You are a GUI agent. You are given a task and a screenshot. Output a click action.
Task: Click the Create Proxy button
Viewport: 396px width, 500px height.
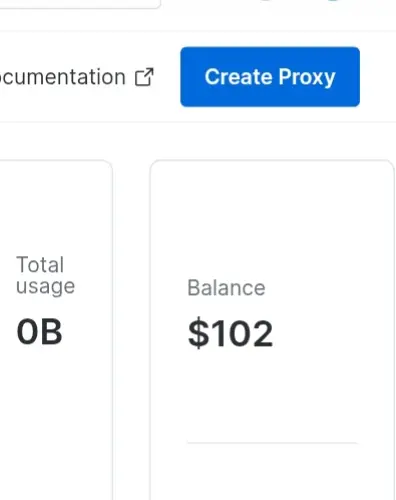coord(270,77)
